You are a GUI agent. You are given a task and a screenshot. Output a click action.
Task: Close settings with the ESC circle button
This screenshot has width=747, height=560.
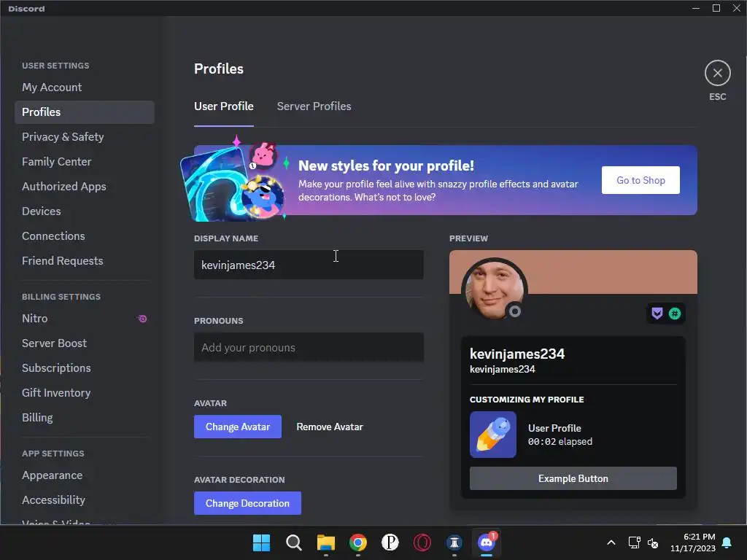coord(718,73)
